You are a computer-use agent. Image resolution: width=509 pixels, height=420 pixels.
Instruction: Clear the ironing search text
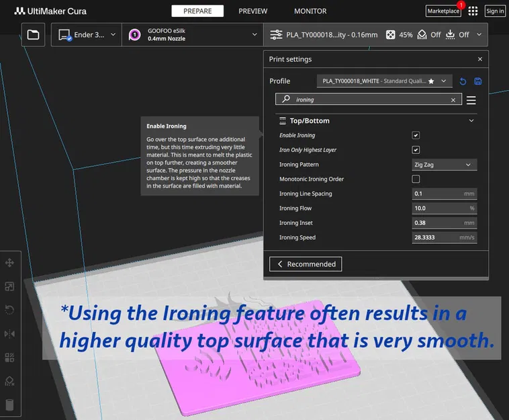click(x=453, y=100)
